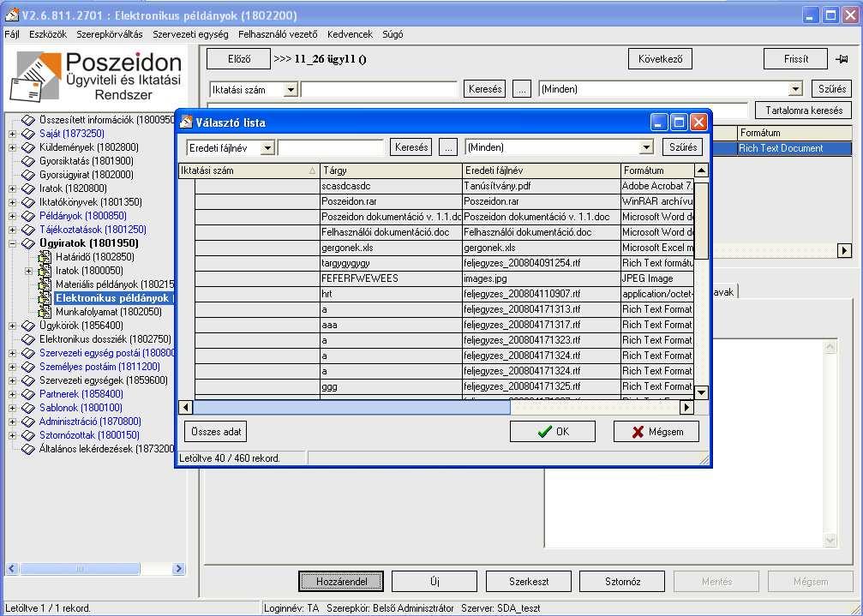
Task: Click the Tartalomra keresés button
Action: pos(804,111)
